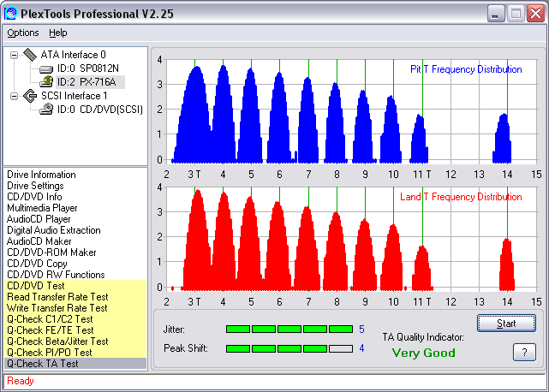Click the optical drive icon for PX-716A

tap(46, 82)
